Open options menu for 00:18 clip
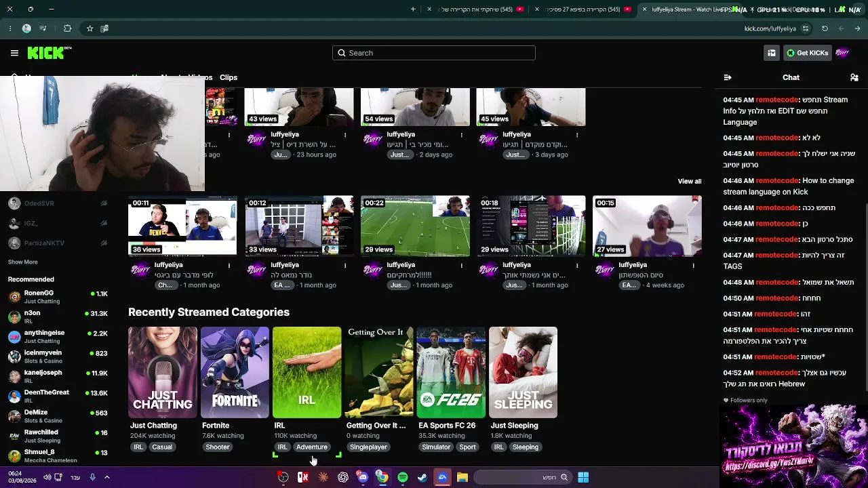868x488 pixels. [x=577, y=266]
